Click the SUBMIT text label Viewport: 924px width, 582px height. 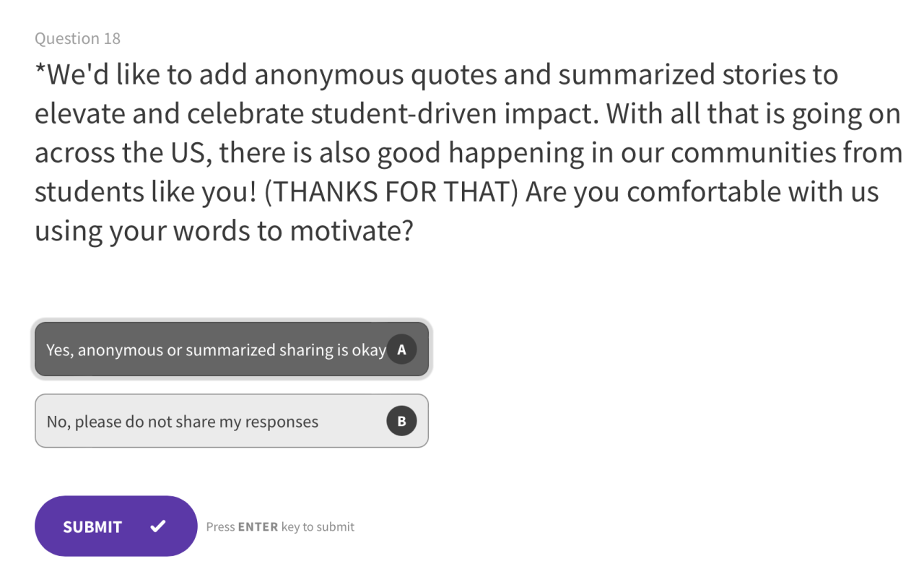(92, 527)
